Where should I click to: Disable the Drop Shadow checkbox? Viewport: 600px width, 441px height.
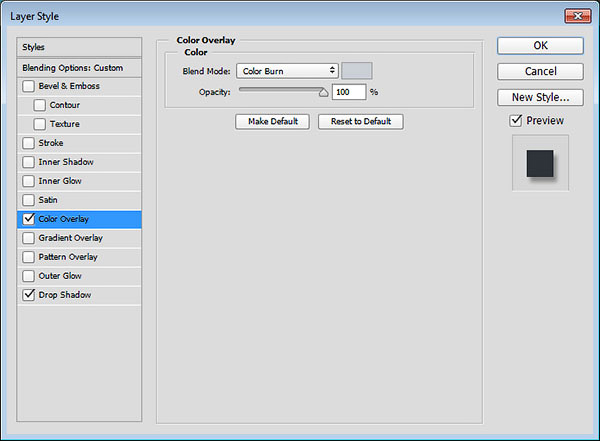(x=28, y=295)
